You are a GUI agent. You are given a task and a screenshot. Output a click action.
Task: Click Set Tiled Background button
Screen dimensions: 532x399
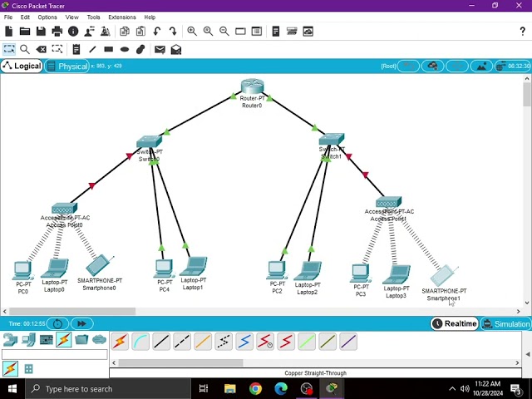(x=481, y=66)
